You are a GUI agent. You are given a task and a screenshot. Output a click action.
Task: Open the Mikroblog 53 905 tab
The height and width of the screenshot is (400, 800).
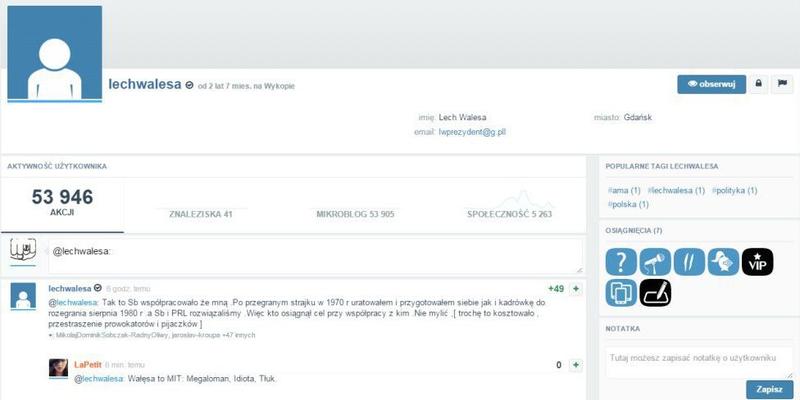pos(354,214)
